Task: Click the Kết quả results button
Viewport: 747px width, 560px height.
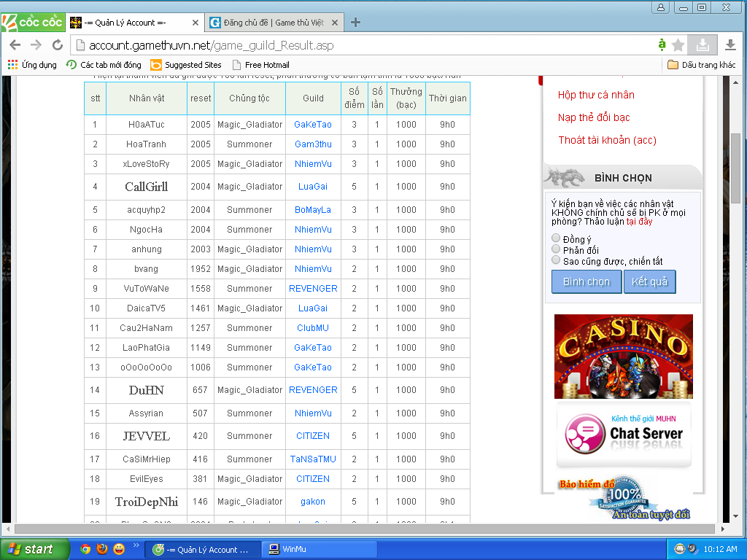Action: pos(650,281)
